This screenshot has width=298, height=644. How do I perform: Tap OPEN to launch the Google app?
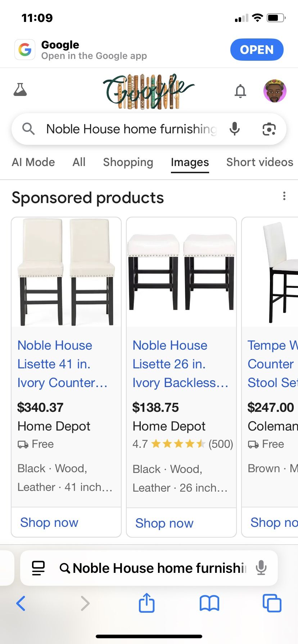tap(257, 50)
